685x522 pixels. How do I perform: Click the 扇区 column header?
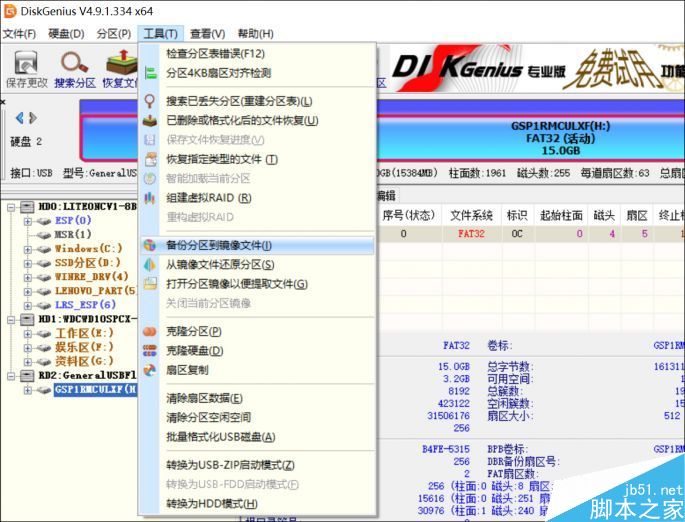[637, 215]
